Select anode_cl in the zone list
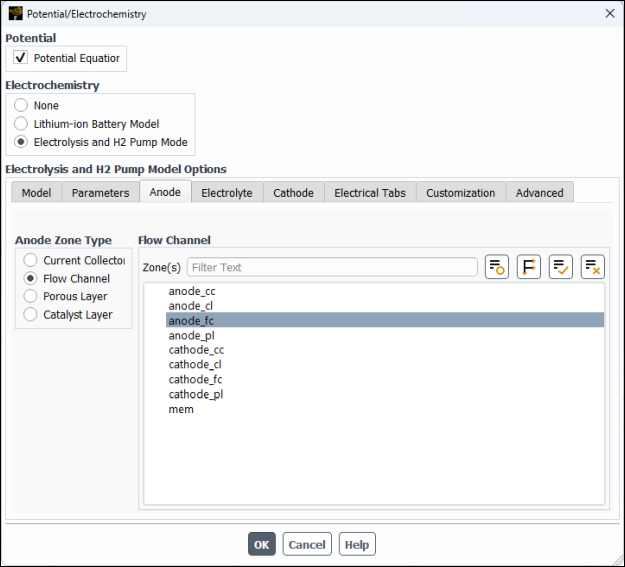 385,306
